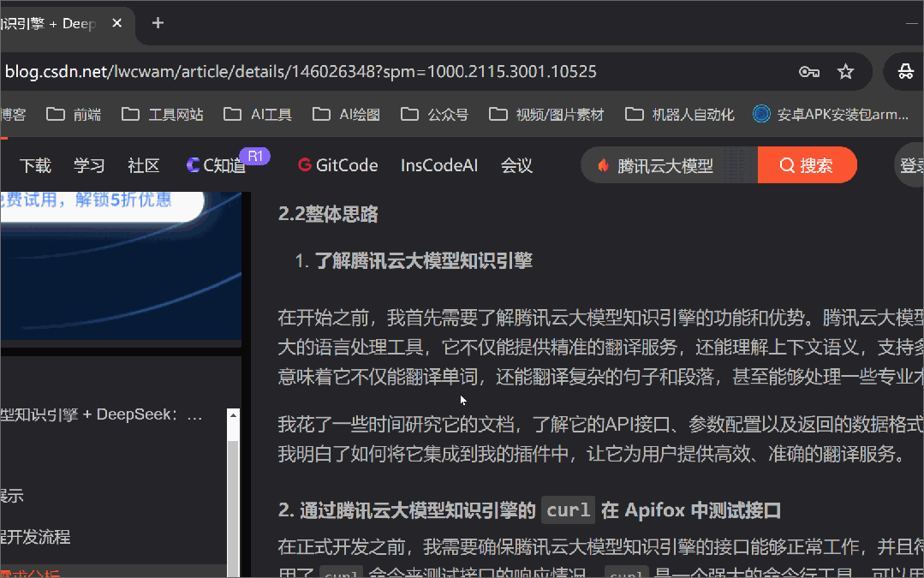
Task: Open a new browser tab
Action: point(158,23)
